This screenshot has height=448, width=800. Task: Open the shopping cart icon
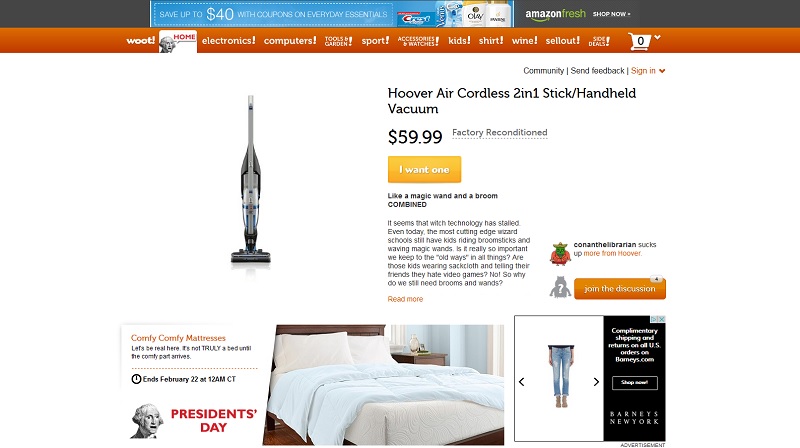640,41
